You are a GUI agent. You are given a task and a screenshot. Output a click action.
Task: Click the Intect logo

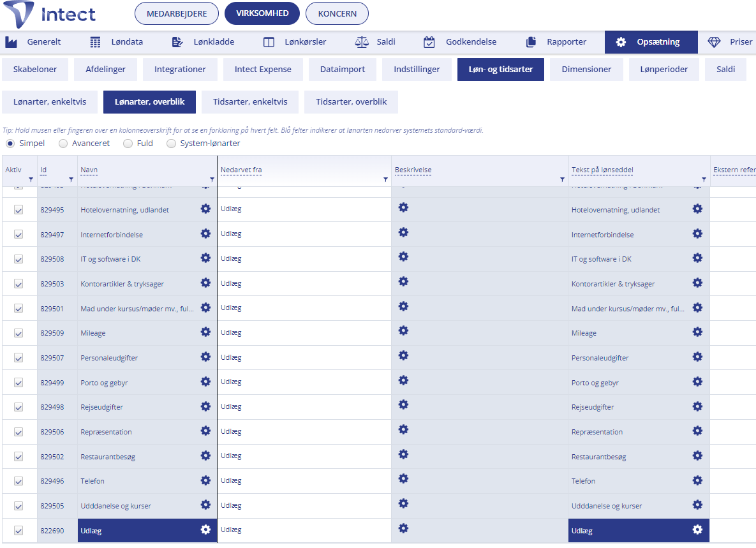tap(50, 15)
